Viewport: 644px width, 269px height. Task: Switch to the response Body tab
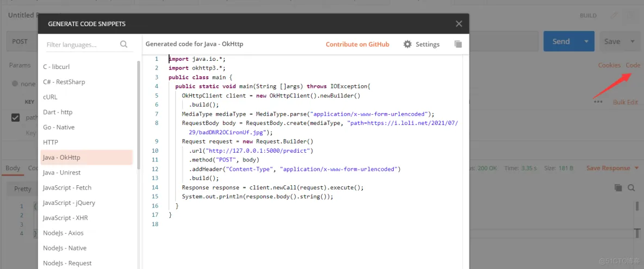[13, 168]
